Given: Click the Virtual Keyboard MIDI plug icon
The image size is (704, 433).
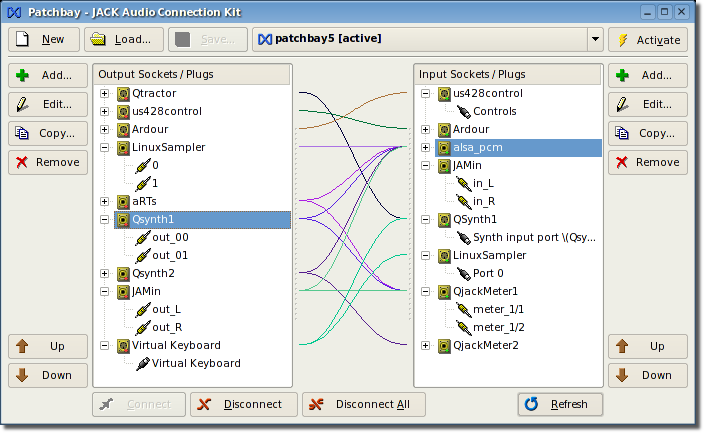Looking at the screenshot, I should click(143, 363).
